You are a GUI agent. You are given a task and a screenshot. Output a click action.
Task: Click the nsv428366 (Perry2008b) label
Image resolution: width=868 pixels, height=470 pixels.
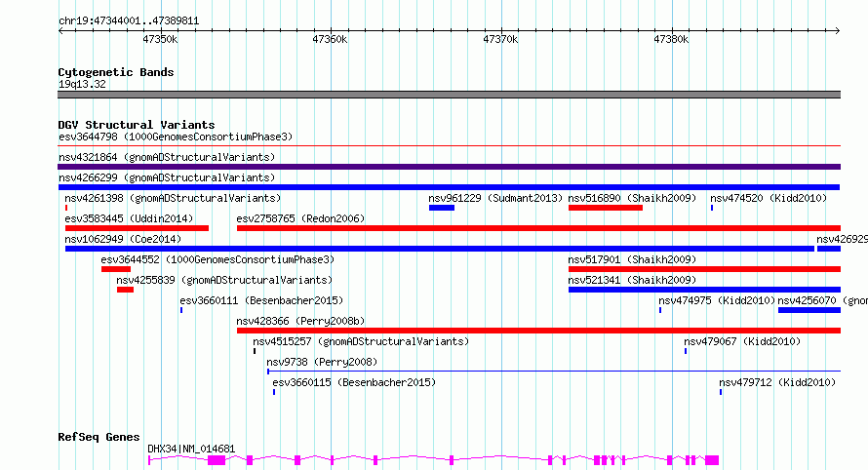(x=300, y=321)
